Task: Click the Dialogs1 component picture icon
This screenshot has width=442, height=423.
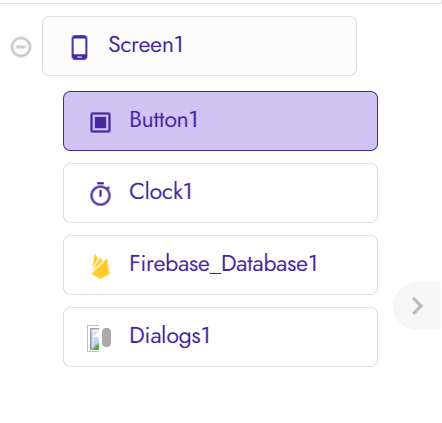Action: pyautogui.click(x=99, y=338)
